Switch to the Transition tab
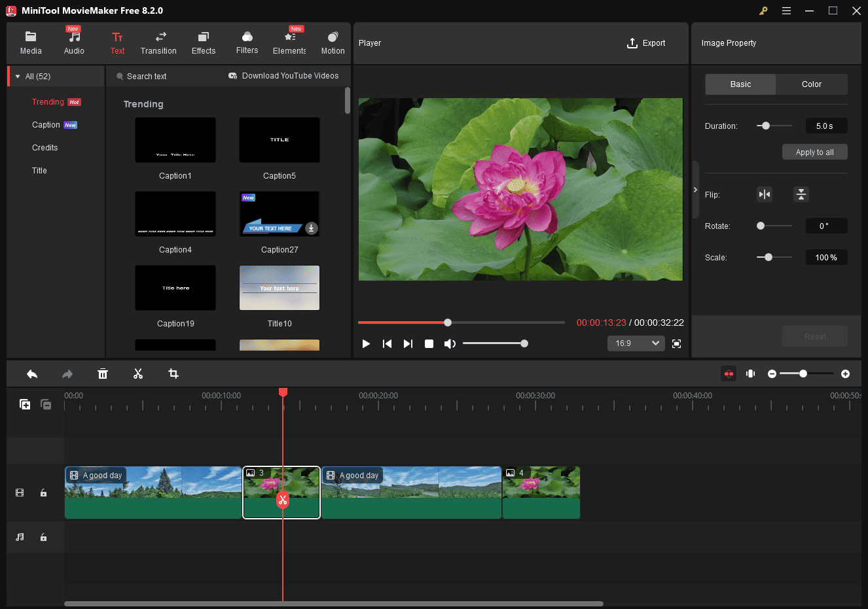 158,43
